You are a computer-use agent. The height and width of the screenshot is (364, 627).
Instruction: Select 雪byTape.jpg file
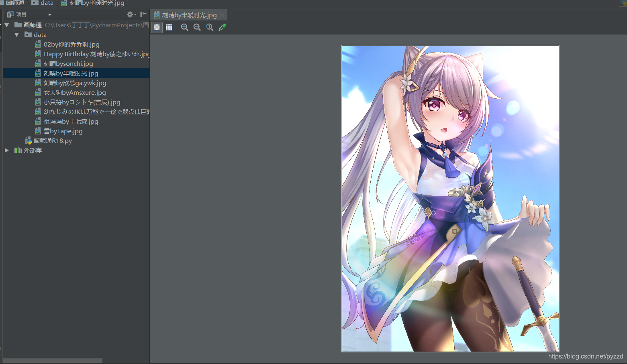click(x=63, y=131)
